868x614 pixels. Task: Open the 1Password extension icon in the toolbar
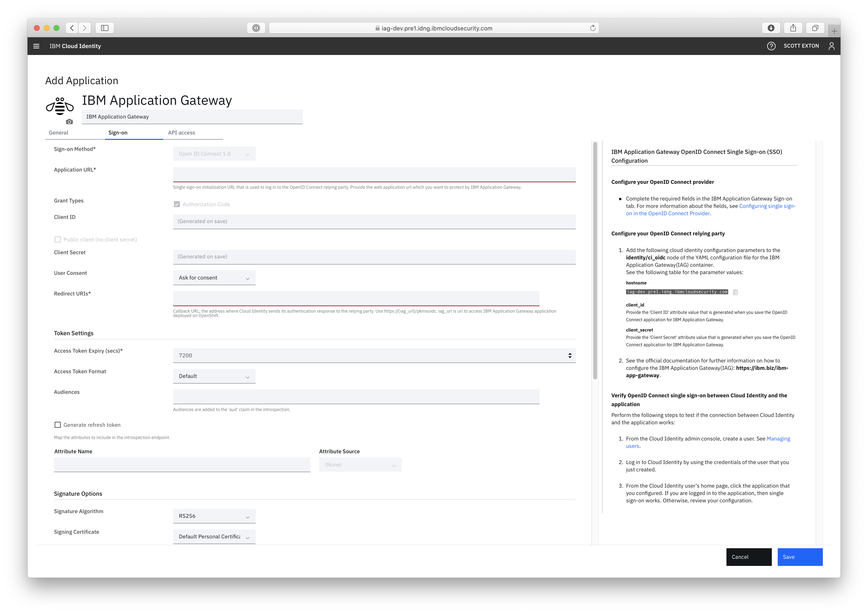pos(256,28)
